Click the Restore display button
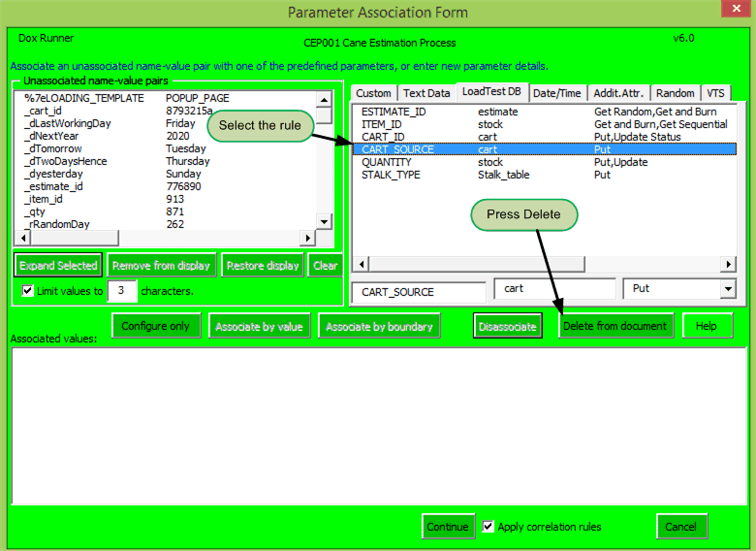Viewport: 756px width, 551px height. click(263, 266)
